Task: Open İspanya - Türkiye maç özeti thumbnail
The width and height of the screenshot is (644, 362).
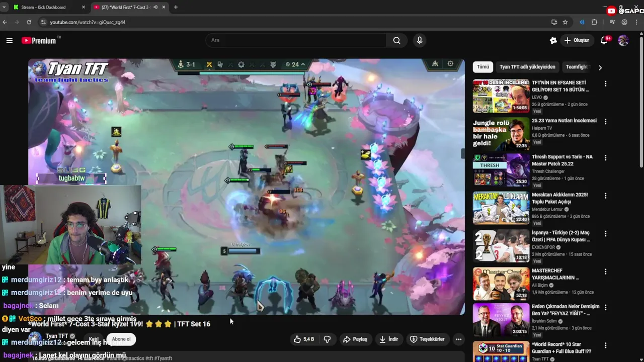Action: pos(501,246)
